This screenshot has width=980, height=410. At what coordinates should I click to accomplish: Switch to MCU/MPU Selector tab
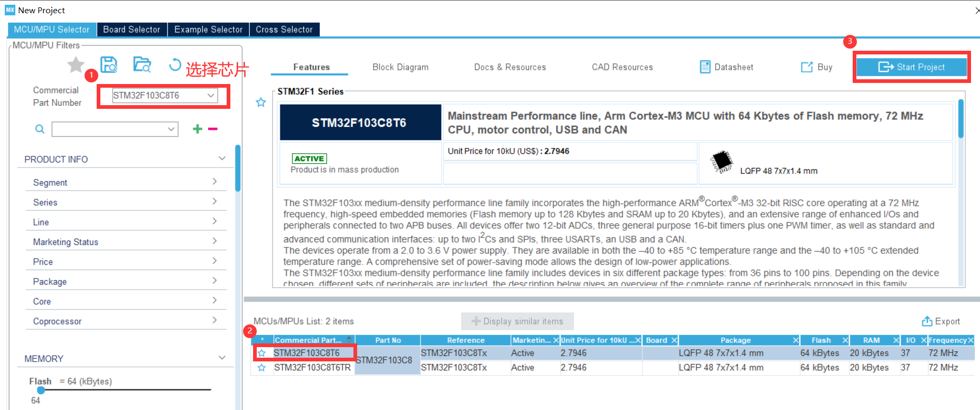[52, 30]
